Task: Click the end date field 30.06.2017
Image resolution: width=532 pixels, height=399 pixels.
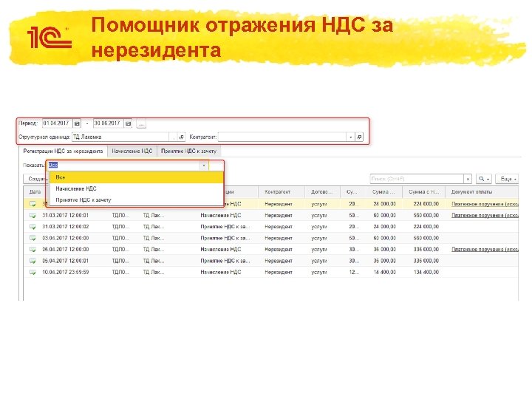Action: [x=108, y=123]
